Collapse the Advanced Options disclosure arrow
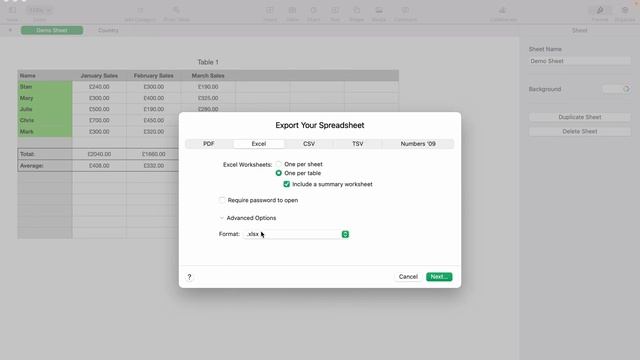 coord(222,218)
